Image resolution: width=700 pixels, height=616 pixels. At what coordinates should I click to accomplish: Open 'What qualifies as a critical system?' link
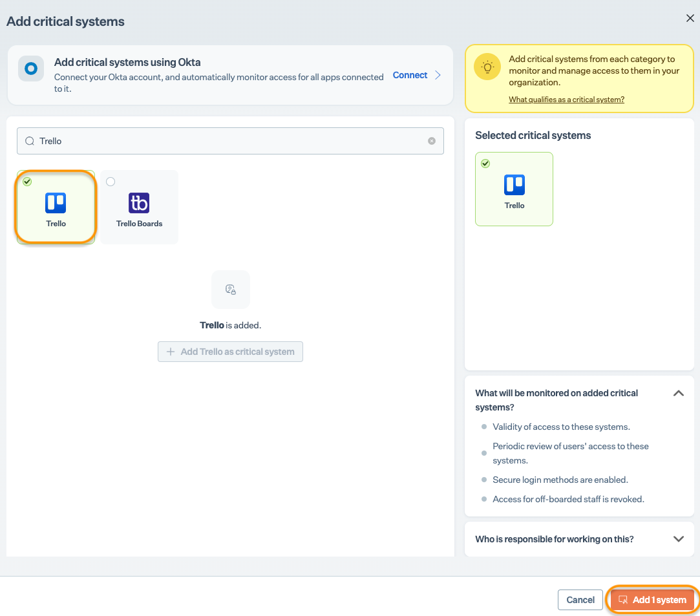click(566, 100)
